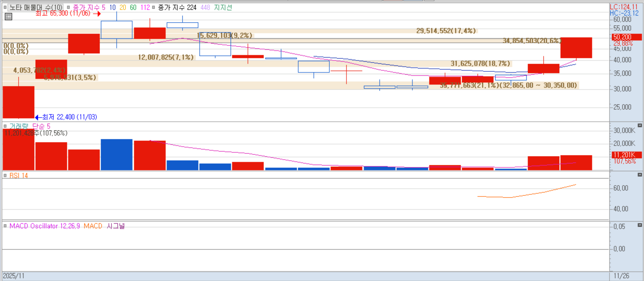Select the 시그널 signal label

(116, 226)
